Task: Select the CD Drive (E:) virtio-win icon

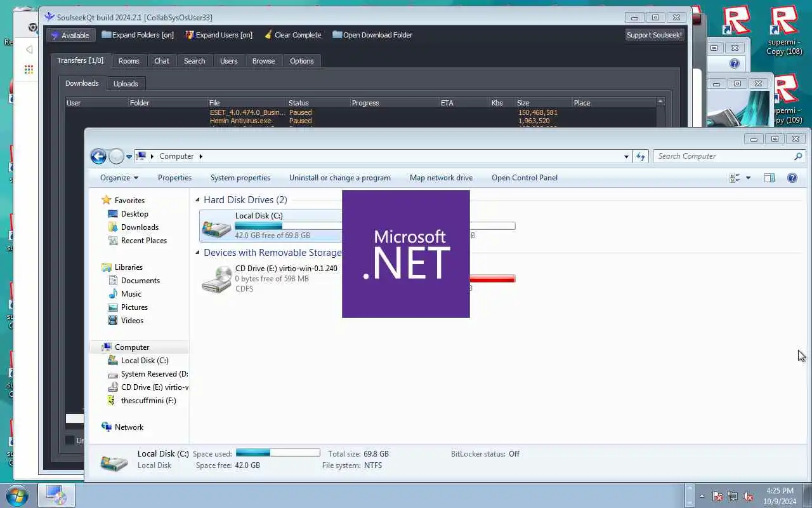Action: pyautogui.click(x=216, y=279)
